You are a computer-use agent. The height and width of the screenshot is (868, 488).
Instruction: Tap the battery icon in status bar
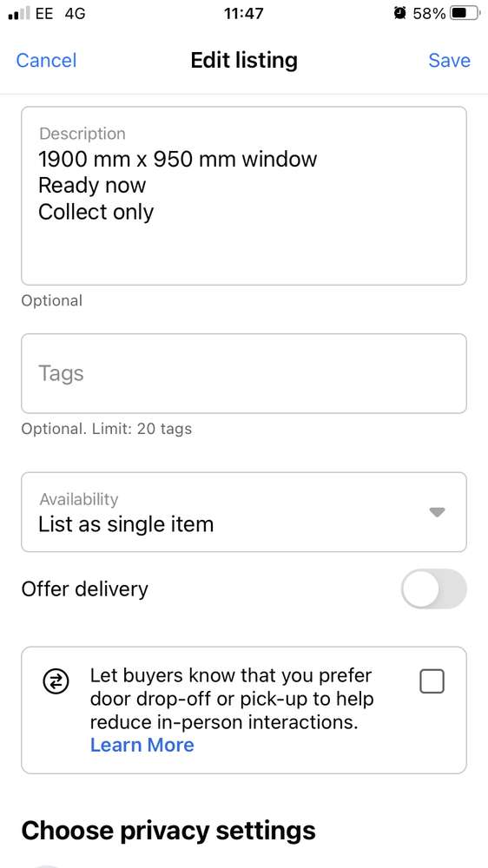465,13
